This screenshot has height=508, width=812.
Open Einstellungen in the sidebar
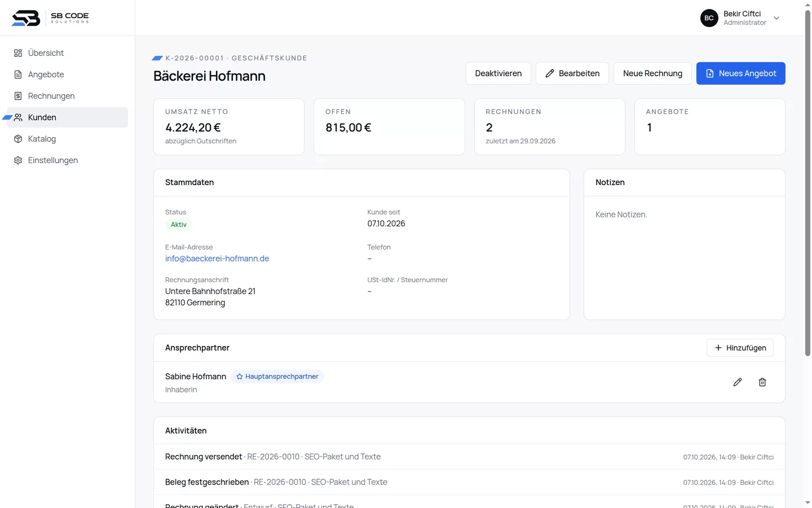click(x=68, y=160)
